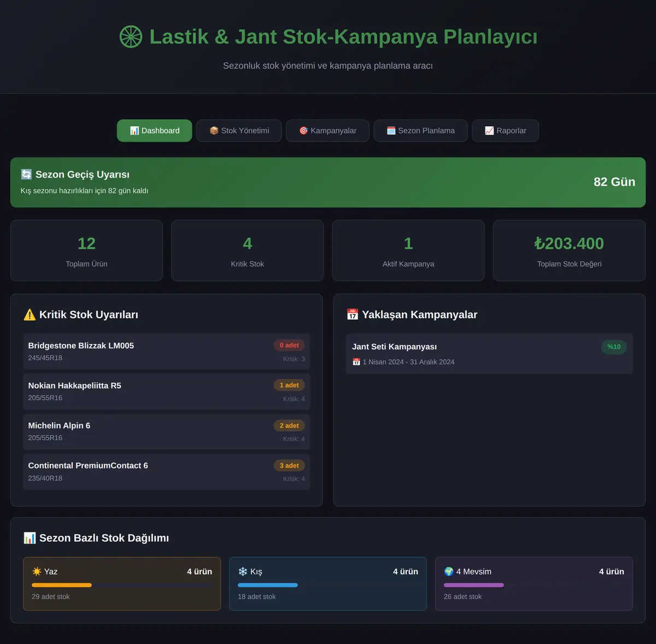Click the calendar icon beside Yaklaşan Kampanyalar

(353, 315)
